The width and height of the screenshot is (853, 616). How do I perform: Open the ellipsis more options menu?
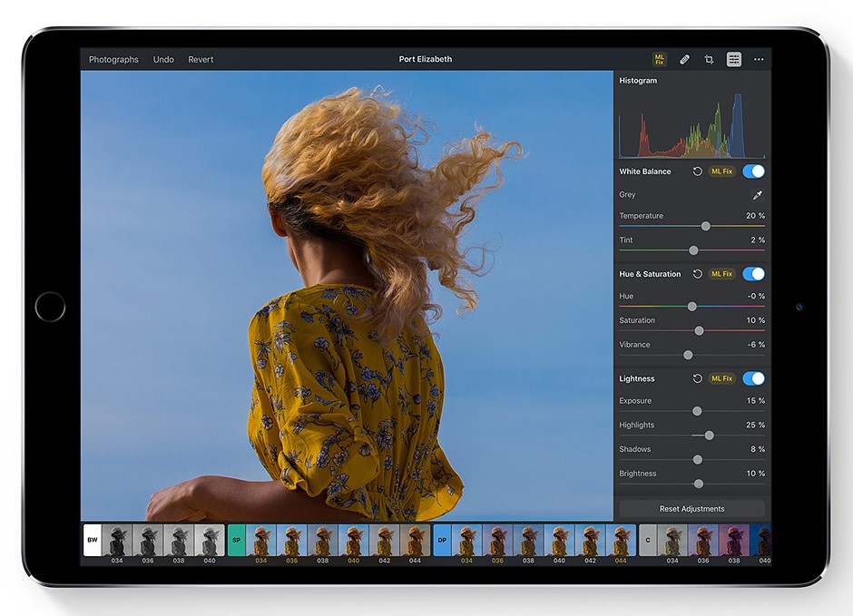coord(759,59)
